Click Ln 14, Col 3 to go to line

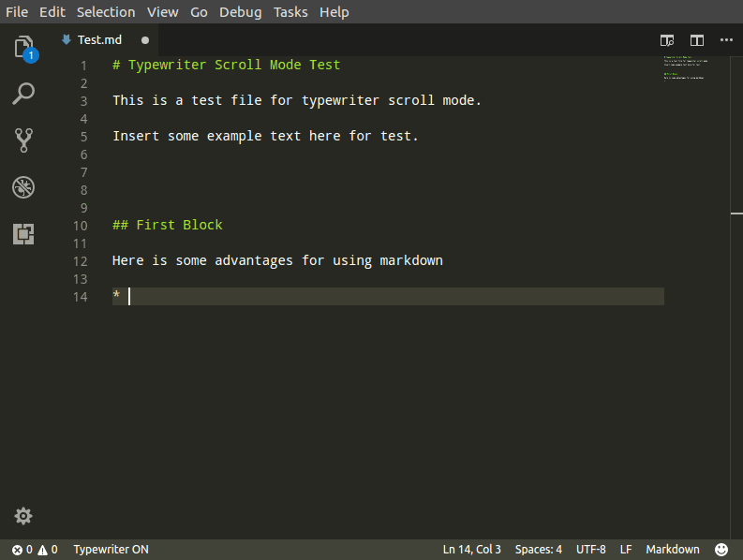pyautogui.click(x=471, y=550)
